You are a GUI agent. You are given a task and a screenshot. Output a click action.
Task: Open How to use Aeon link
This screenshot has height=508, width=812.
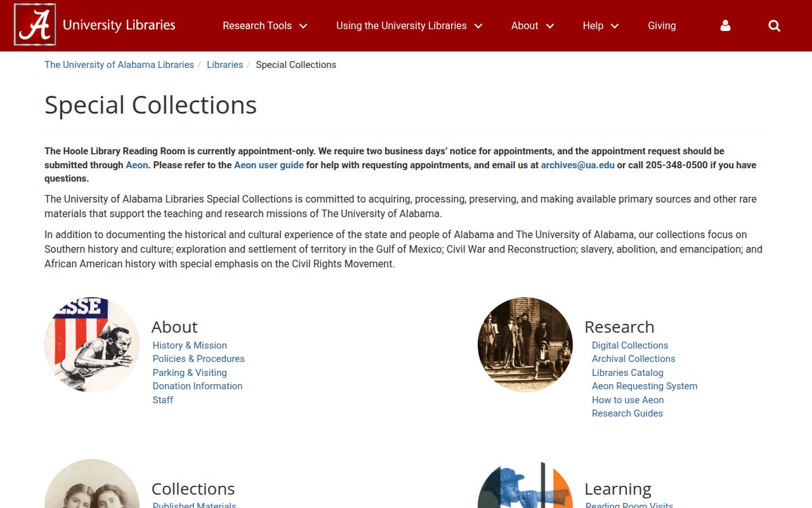[628, 400]
